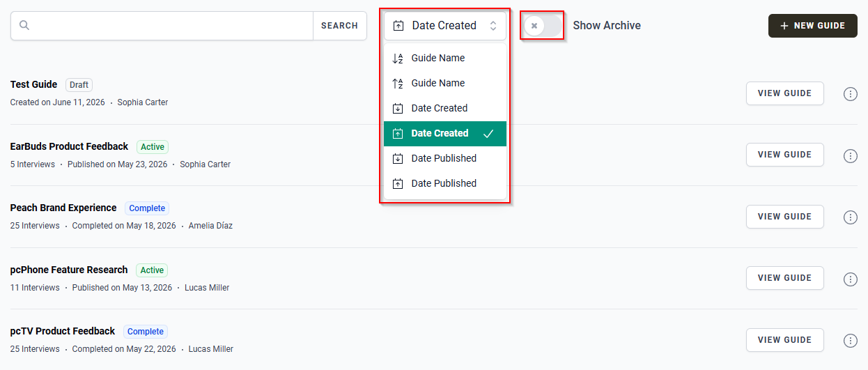
Task: Choose the first Date Published option
Action: pyautogui.click(x=444, y=158)
